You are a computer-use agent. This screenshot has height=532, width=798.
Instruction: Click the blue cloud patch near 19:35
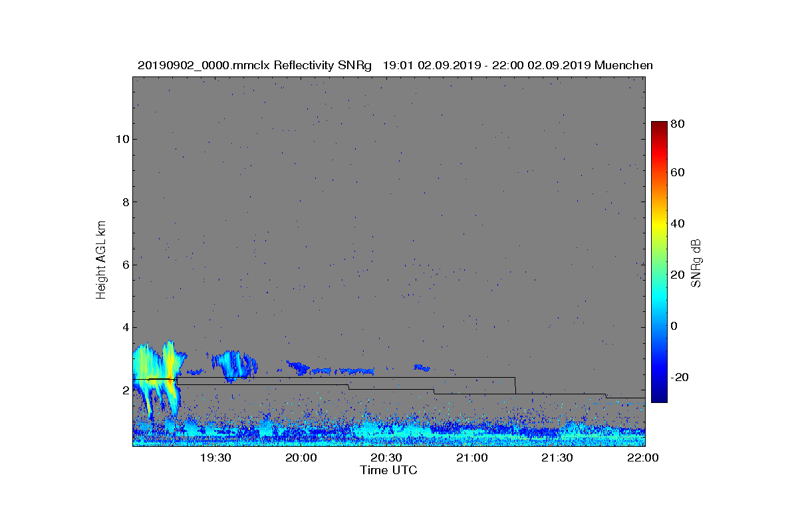[x=233, y=365]
